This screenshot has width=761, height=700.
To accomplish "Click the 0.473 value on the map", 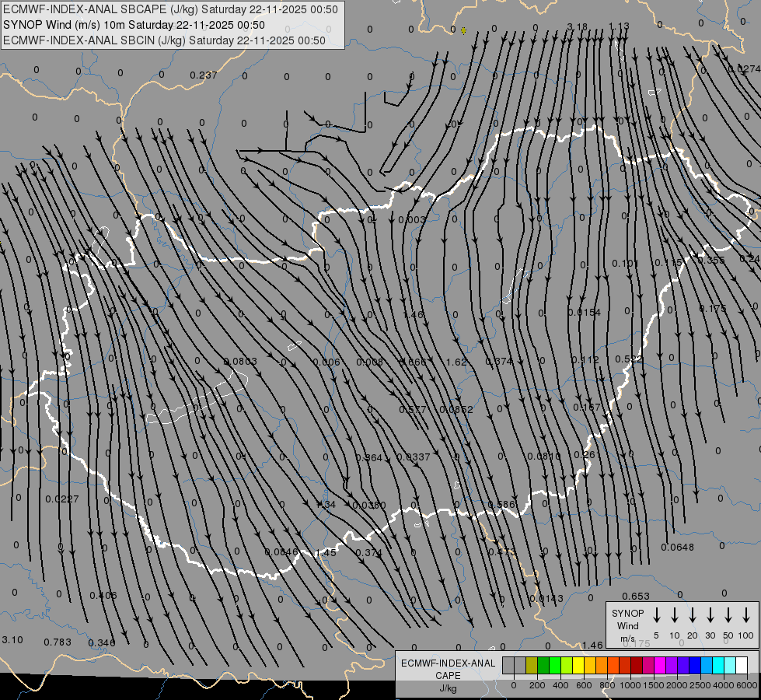I will [x=502, y=552].
